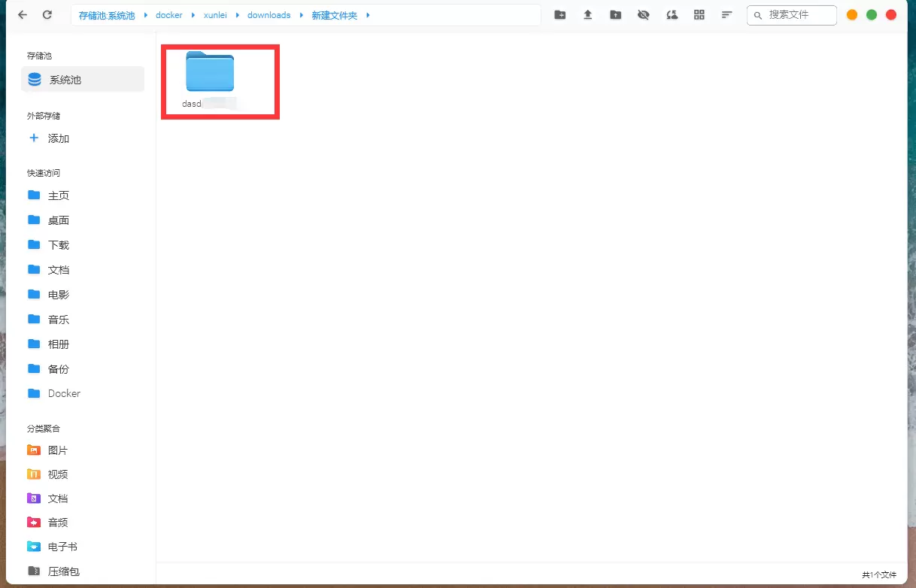Viewport: 916px width, 588px height.
Task: Open 下载 folder in quick access
Action: tap(58, 245)
